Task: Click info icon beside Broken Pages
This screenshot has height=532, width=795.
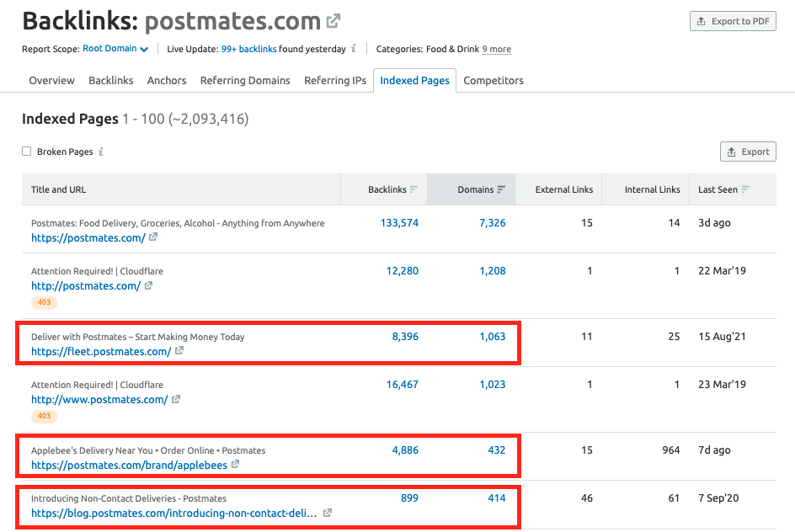Action: (x=101, y=152)
